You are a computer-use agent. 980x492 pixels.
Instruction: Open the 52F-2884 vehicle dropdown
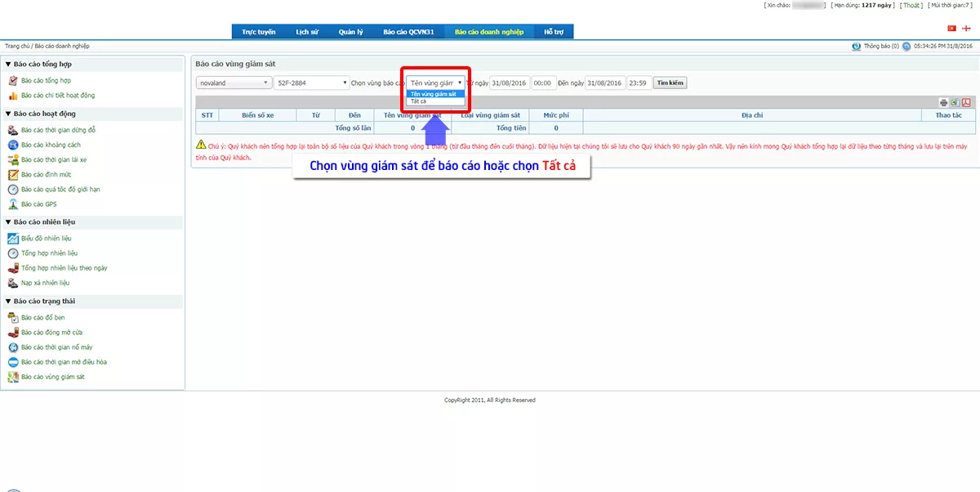312,83
